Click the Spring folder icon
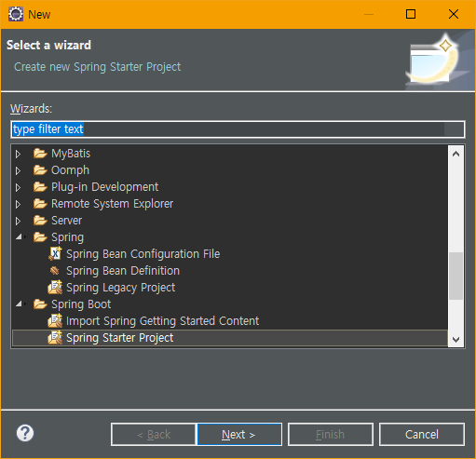 coord(40,237)
